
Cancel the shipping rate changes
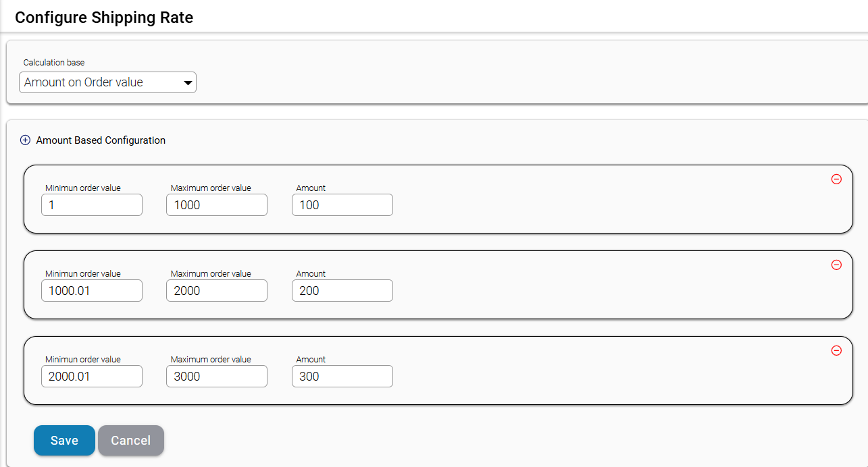pyautogui.click(x=131, y=441)
